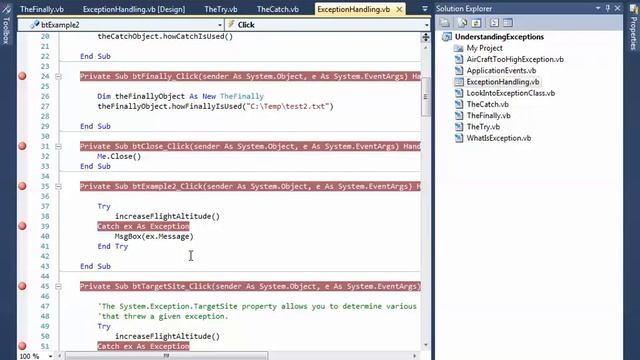Image resolution: width=640 pixels, height=360 pixels.
Task: Click on increaseFlightAltitude() at line 38
Action: (x=167, y=216)
